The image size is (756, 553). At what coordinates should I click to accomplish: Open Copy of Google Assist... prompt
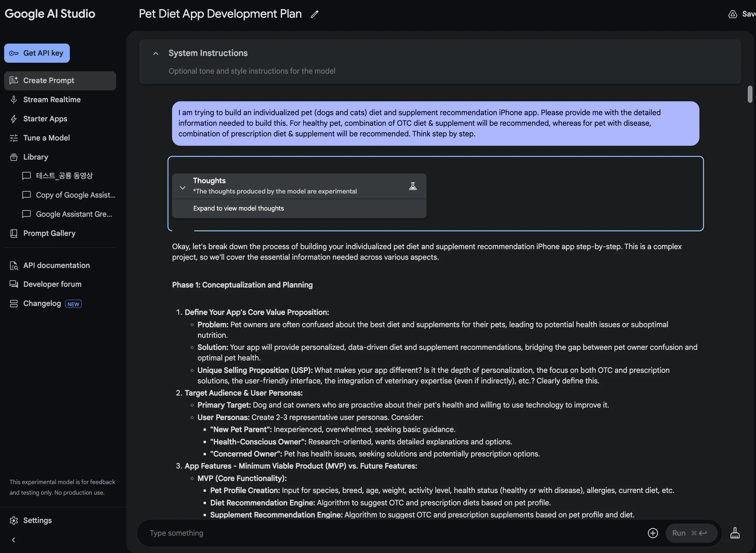pyautogui.click(x=69, y=195)
